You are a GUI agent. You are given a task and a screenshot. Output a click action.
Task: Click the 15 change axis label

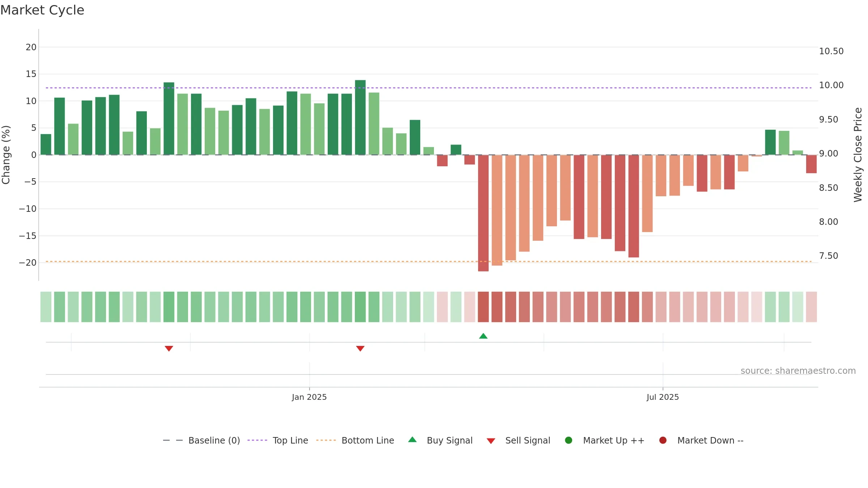[31, 74]
